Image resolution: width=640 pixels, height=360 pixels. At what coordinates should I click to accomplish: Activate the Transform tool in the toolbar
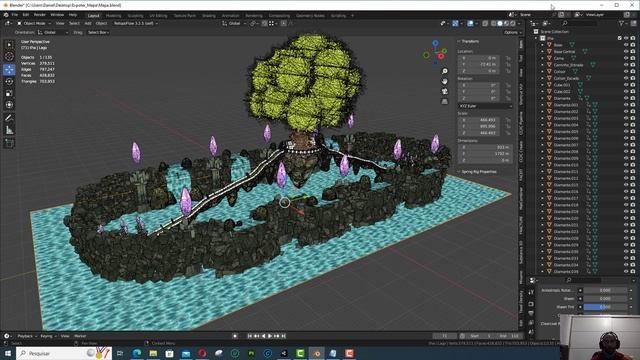[x=9, y=105]
